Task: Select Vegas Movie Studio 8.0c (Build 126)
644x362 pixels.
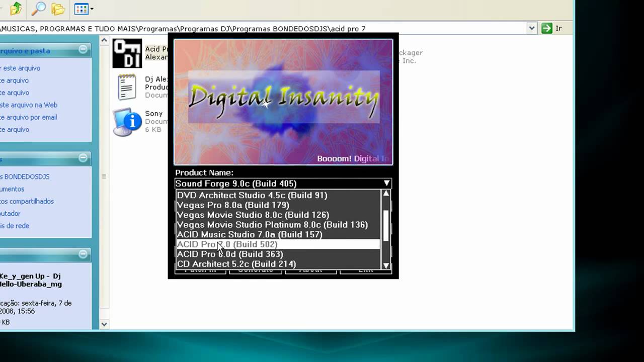Action: tap(278, 215)
